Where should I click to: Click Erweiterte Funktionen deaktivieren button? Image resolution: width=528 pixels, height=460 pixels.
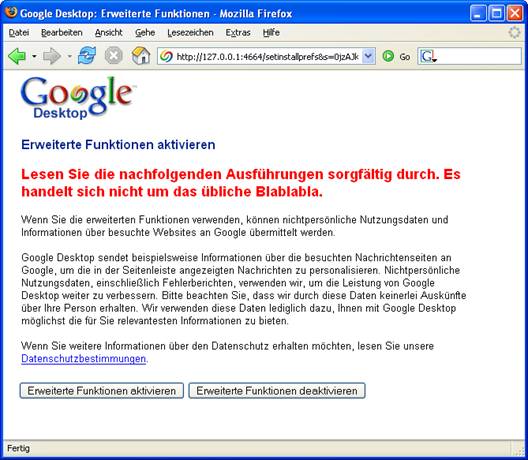[x=277, y=391]
